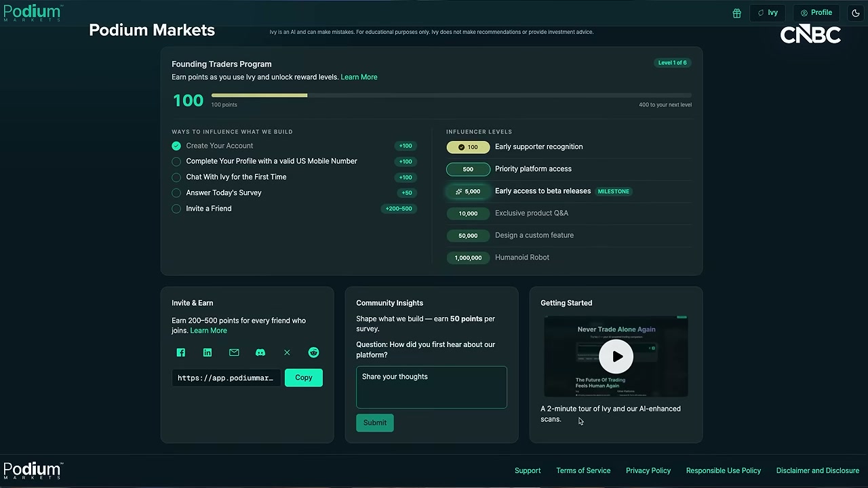Click the Podium Markets logo in footer
The height and width of the screenshot is (488, 868).
(33, 470)
